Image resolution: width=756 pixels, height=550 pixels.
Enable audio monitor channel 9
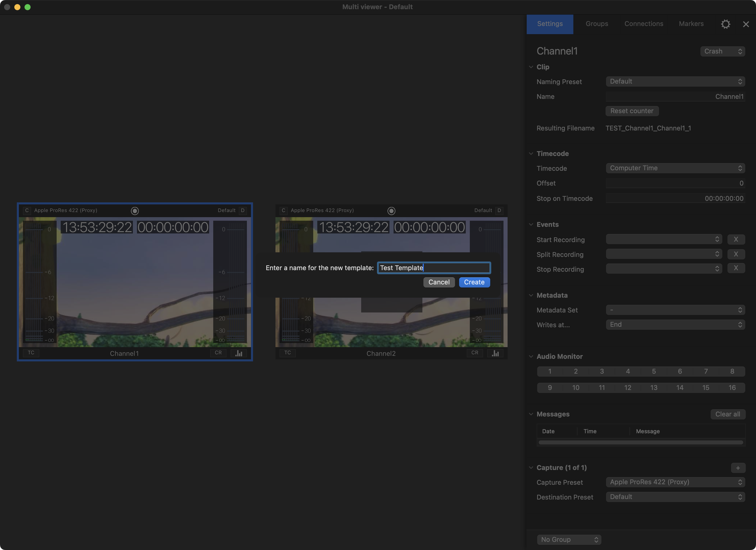pos(550,388)
